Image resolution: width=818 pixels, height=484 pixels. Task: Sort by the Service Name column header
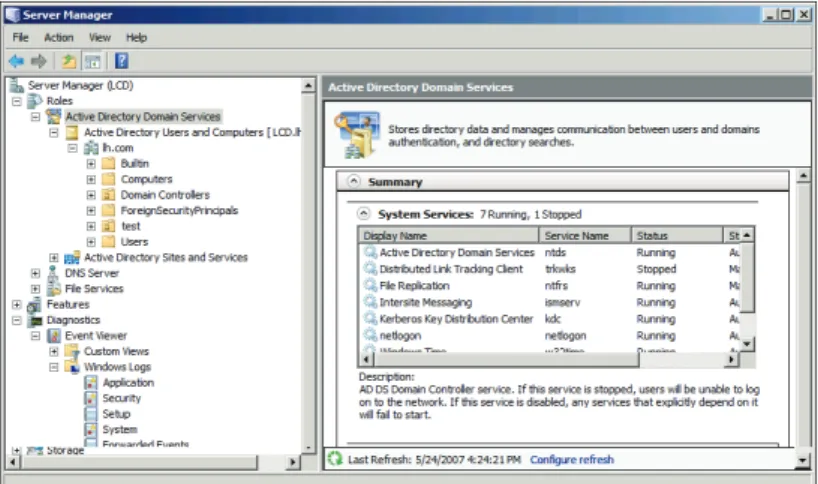tap(585, 236)
